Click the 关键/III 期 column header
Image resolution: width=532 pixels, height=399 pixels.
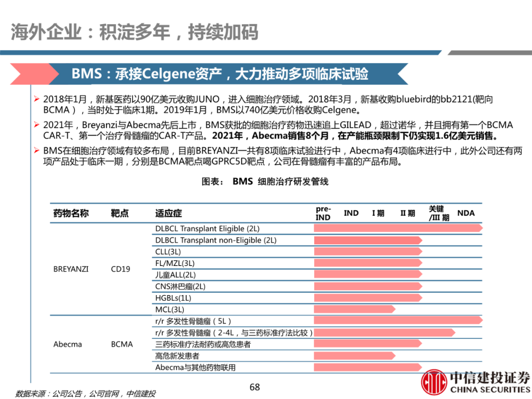click(x=439, y=213)
